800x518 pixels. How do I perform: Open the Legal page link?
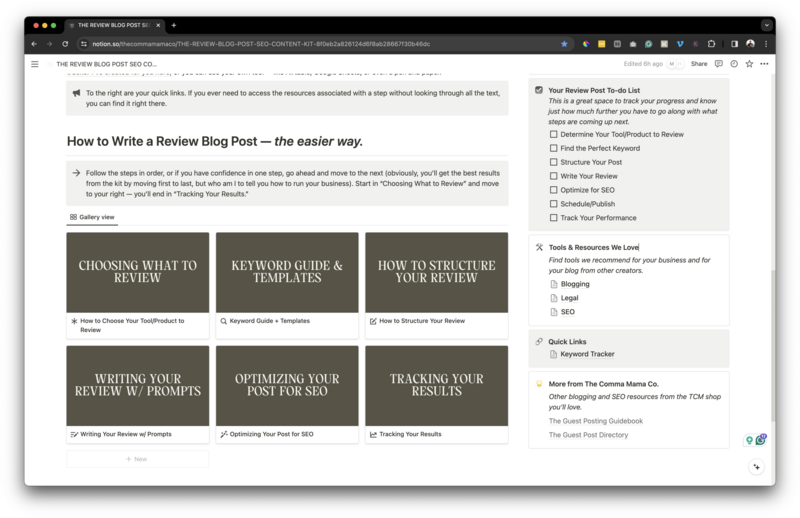(569, 298)
